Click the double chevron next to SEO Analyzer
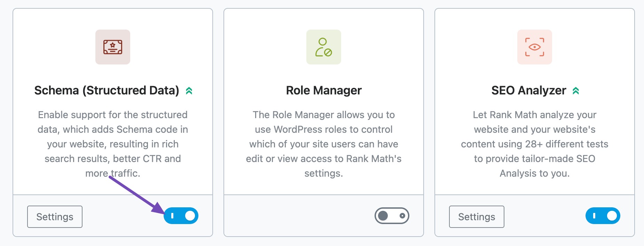 pyautogui.click(x=576, y=90)
